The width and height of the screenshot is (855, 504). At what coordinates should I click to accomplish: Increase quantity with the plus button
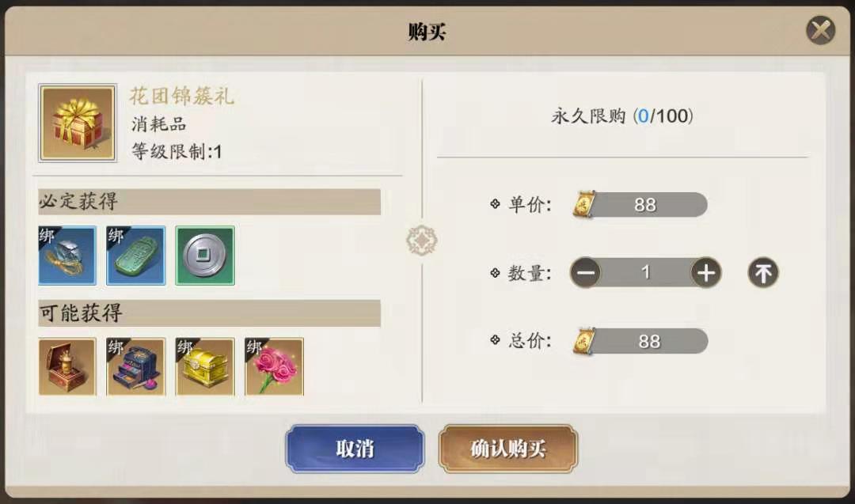tap(706, 272)
